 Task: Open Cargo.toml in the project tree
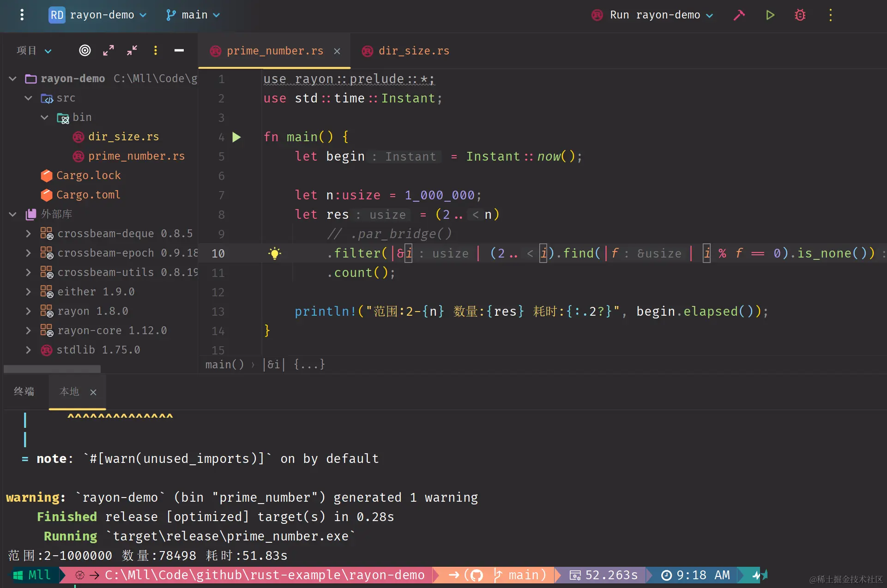[88, 195]
